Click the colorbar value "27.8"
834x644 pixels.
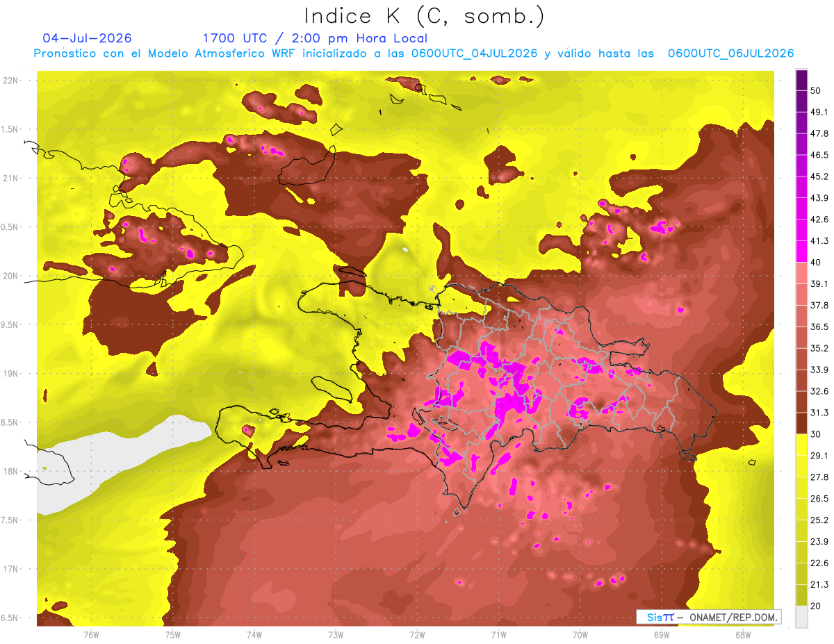pyautogui.click(x=819, y=477)
